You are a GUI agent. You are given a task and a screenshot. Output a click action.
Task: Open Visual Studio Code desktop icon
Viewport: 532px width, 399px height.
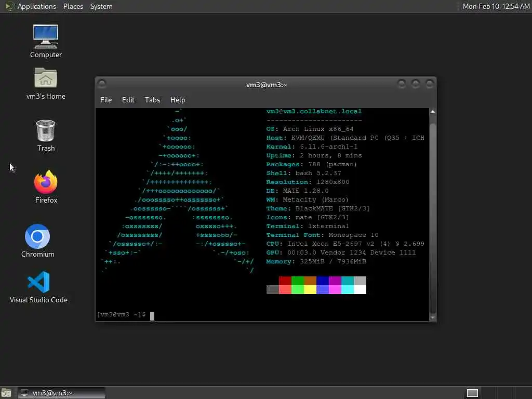point(38,287)
